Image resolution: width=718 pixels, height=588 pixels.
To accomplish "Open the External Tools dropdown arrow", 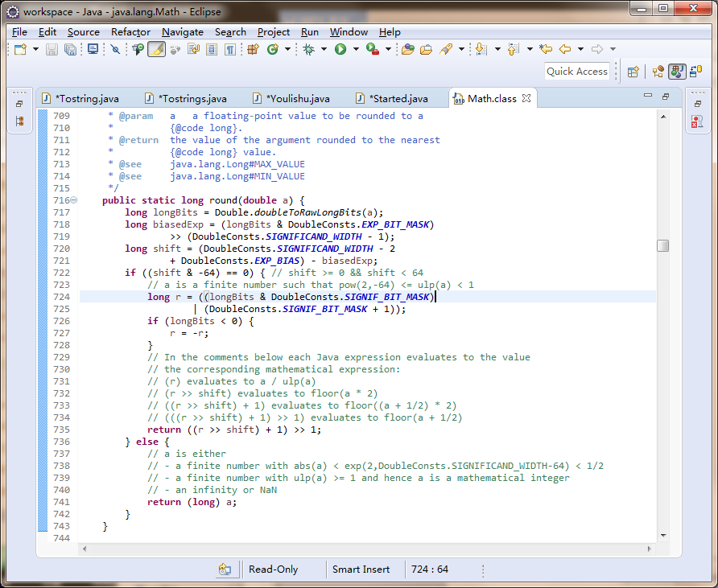I will coord(388,49).
